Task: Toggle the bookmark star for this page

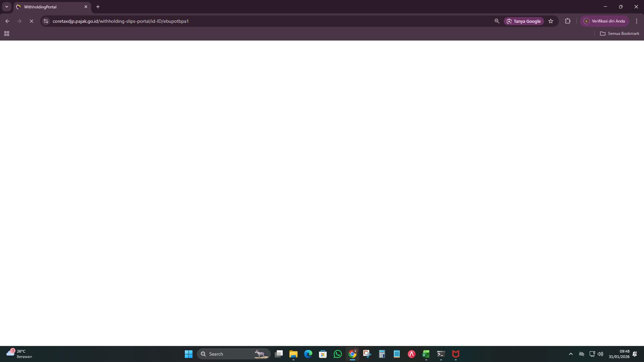Action: [x=551, y=21]
